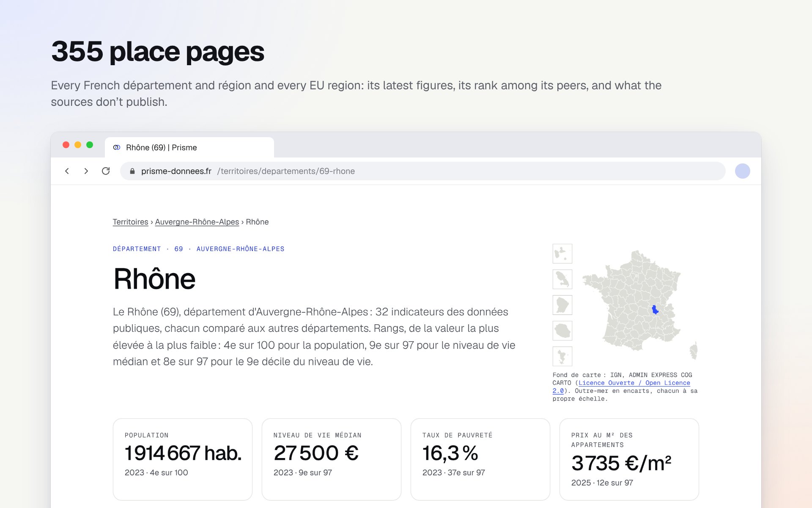Screen dimensions: 812x508
Task: Open the Taux de pauvreté card
Action: tap(480, 459)
